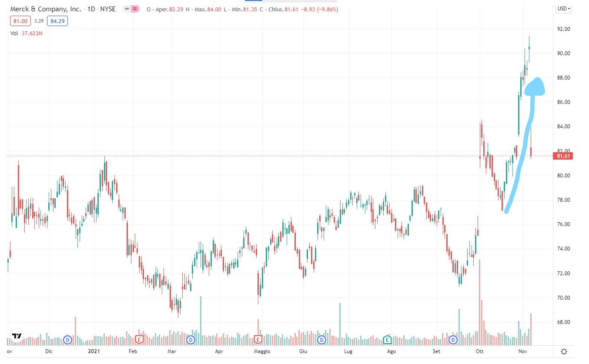The width and height of the screenshot is (589, 364).
Task: Open the dividend marker near Dic
Action: pos(67,339)
